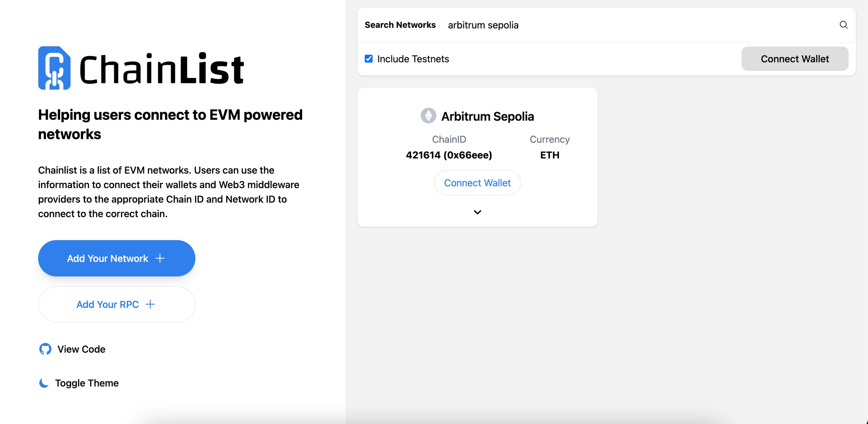
Task: Connect wallet to Arbitrum Sepolia
Action: coord(477,183)
